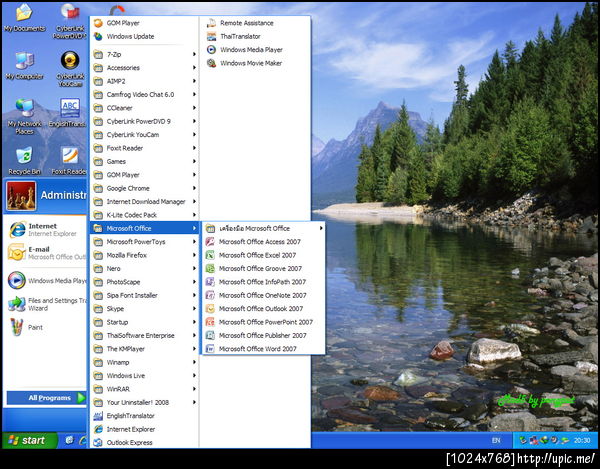The height and width of the screenshot is (469, 600).
Task: Launch Microsoft Office Excel 2007
Action: click(263, 255)
